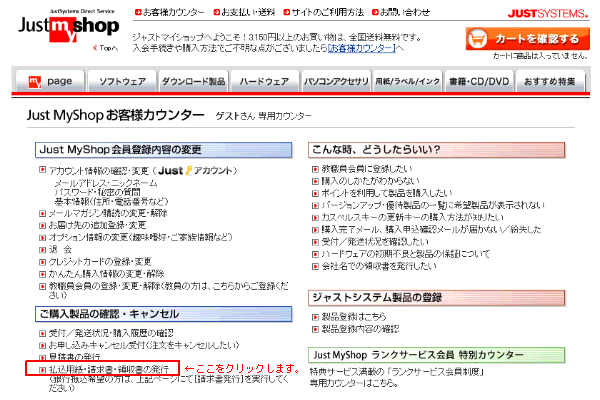The width and height of the screenshot is (600, 400).
Task: Click the JUSTSYSTEMS company logo
Action: 548,14
